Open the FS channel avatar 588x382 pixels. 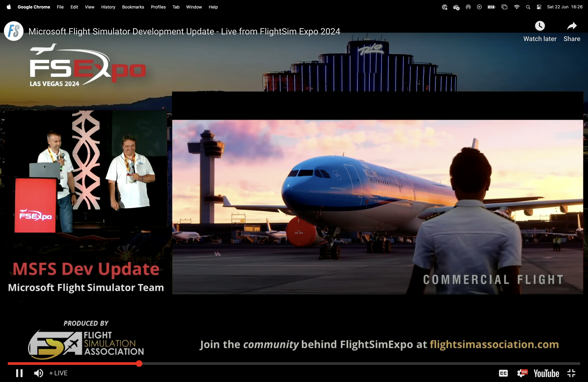coord(14,31)
